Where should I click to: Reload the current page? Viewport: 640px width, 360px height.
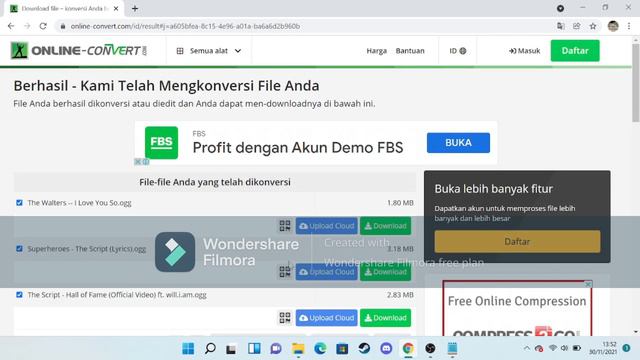[43, 26]
